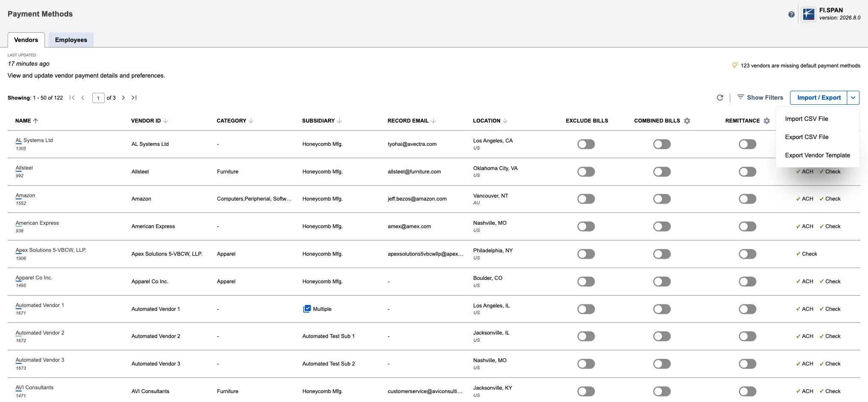The image size is (868, 402).
Task: Collapse the Import / Export dropdown arrow
Action: 853,98
